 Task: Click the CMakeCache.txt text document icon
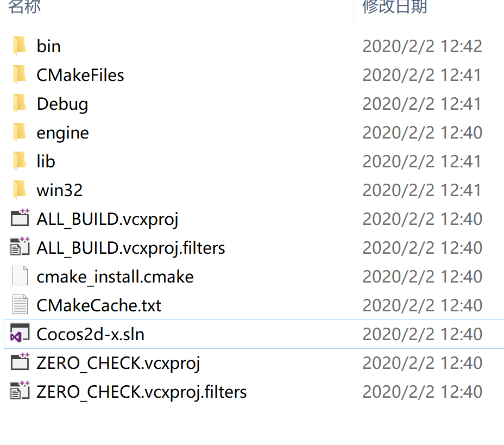pyautogui.click(x=20, y=304)
